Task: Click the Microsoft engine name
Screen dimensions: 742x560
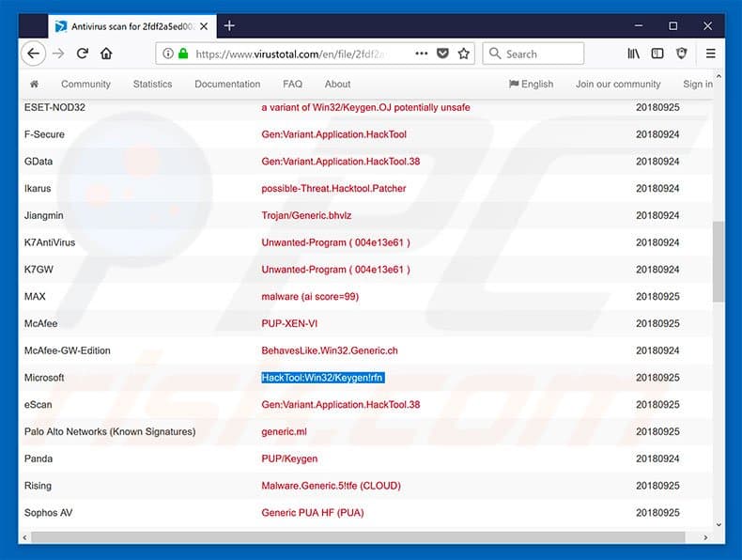Action: [44, 378]
